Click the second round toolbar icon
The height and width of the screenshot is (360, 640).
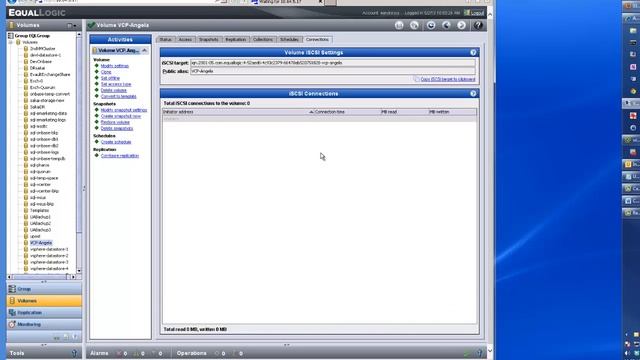pos(414,25)
